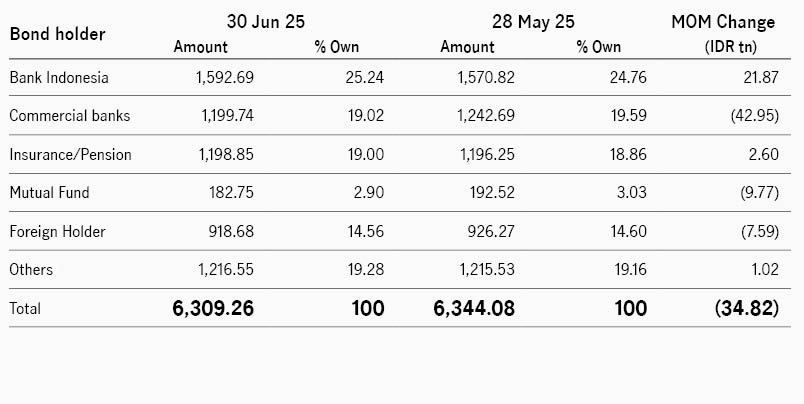Select the 28 May 25 date header
This screenshot has width=804, height=404.
coord(533,22)
